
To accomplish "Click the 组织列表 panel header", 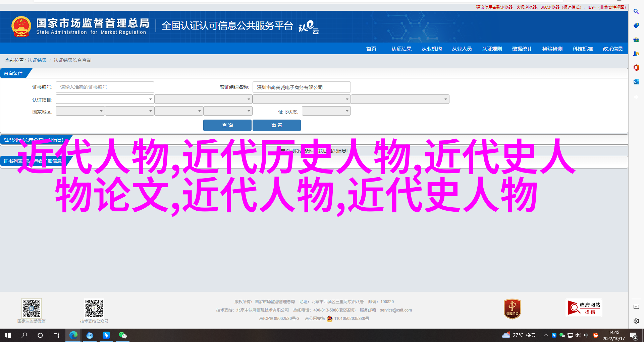I will (x=34, y=140).
